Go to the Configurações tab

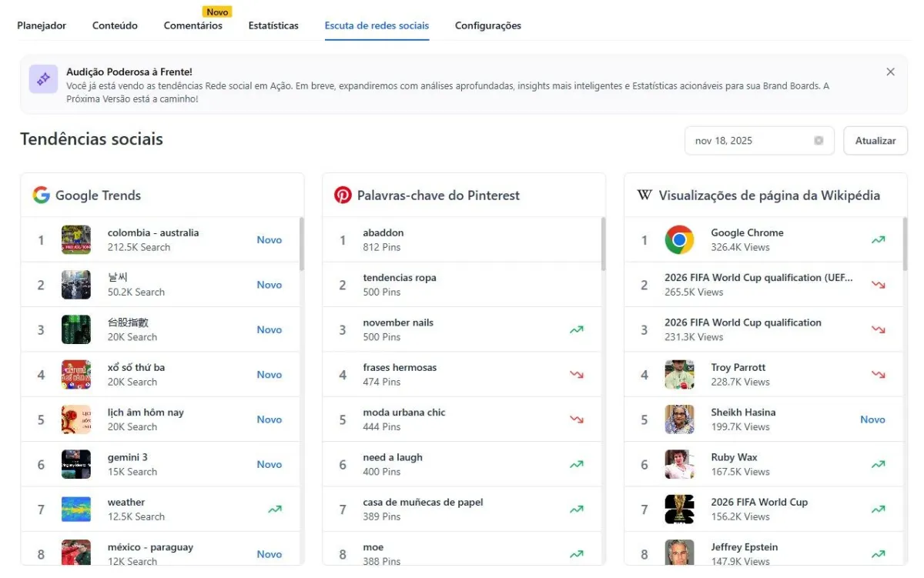488,25
